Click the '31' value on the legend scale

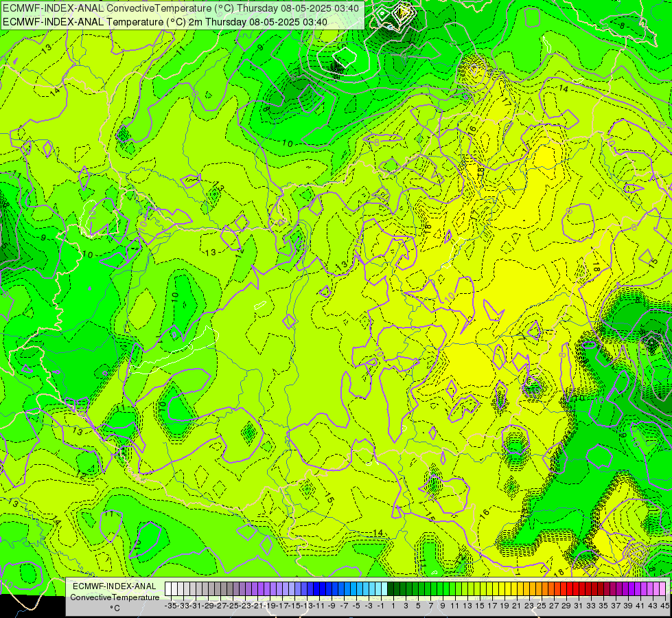click(x=579, y=606)
